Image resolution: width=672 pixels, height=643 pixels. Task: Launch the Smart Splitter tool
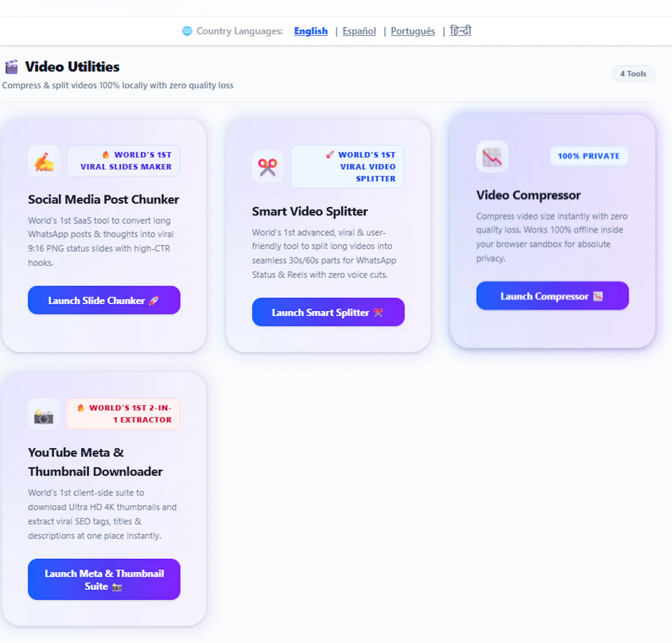pyautogui.click(x=328, y=312)
